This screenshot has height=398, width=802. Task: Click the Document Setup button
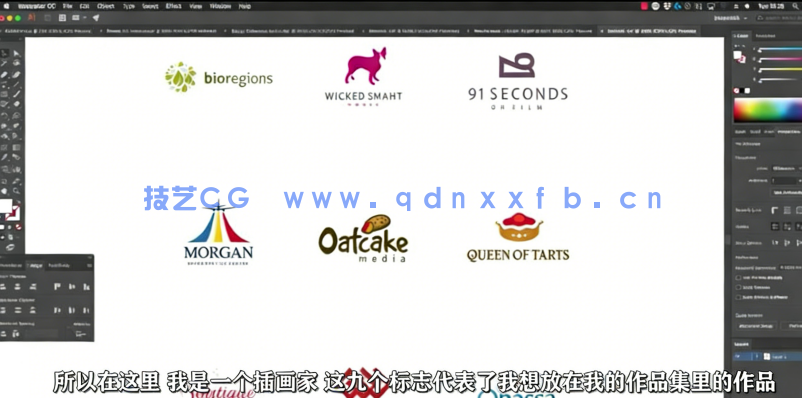pyautogui.click(x=757, y=326)
